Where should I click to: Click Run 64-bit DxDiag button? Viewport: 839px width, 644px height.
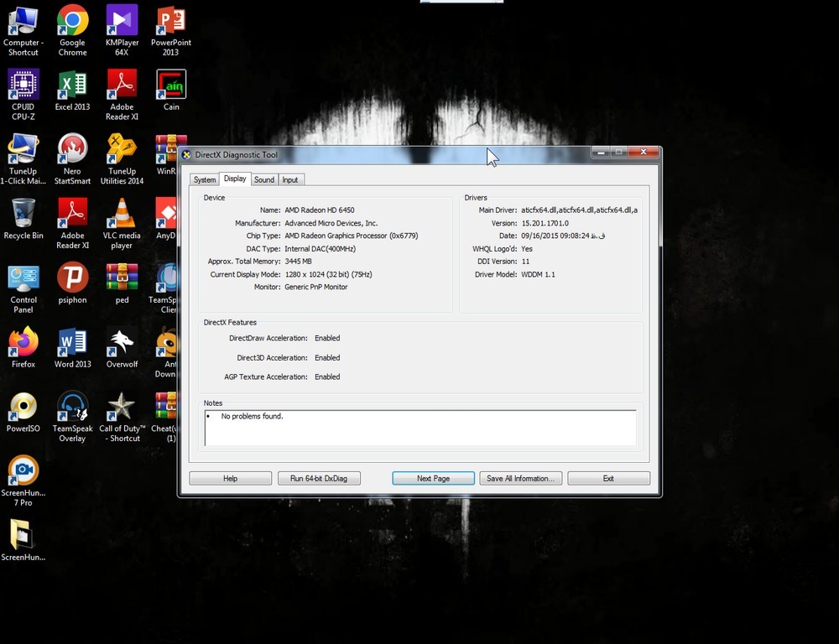[x=319, y=478]
